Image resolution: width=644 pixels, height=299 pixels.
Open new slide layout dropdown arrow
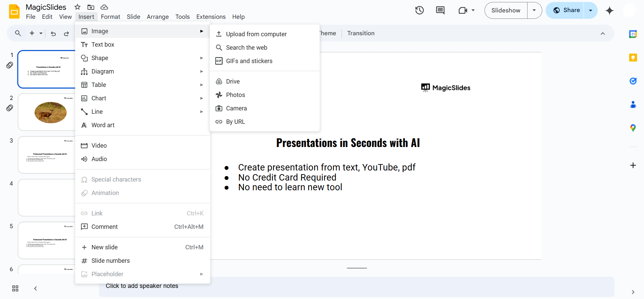pos(41,33)
